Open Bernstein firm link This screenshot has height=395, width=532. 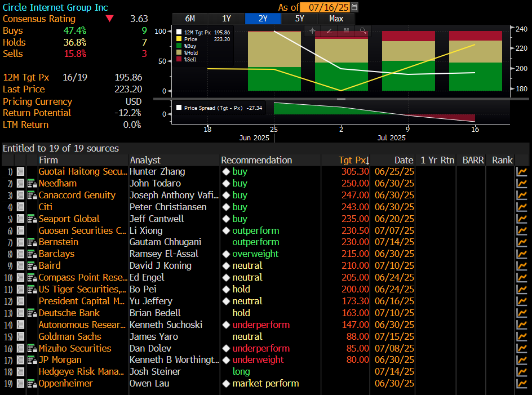click(x=59, y=242)
